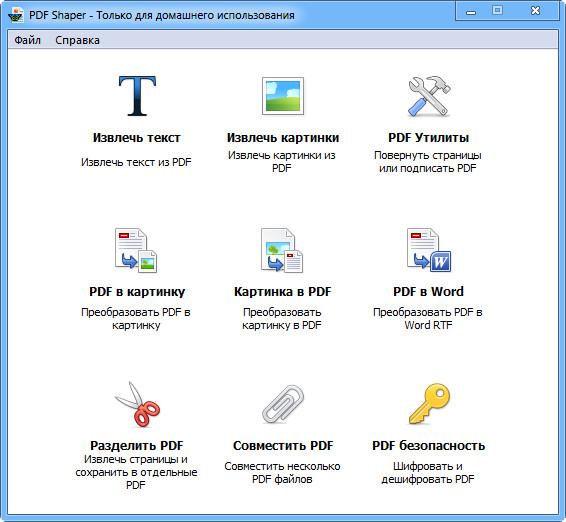Click the large T Extract Text icon

point(137,96)
